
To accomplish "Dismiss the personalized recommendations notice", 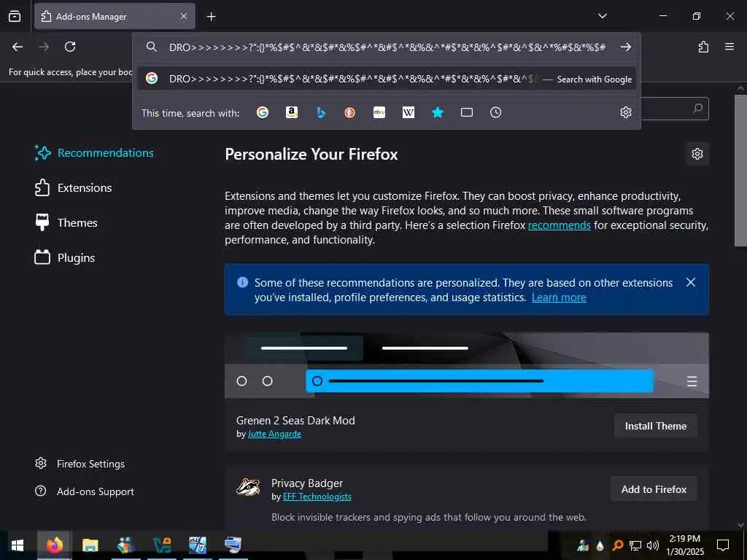I will (x=691, y=282).
